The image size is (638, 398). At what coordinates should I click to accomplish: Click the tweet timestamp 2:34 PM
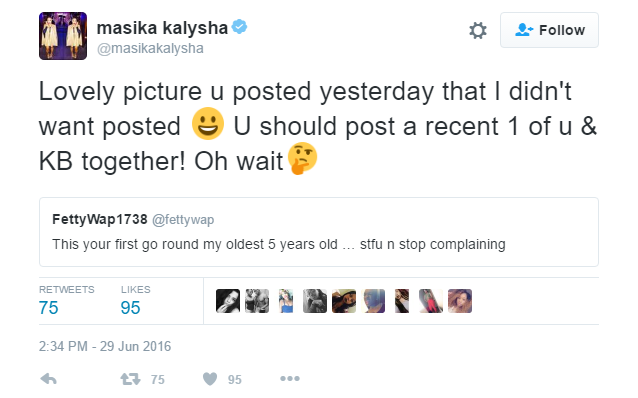pyautogui.click(x=105, y=346)
